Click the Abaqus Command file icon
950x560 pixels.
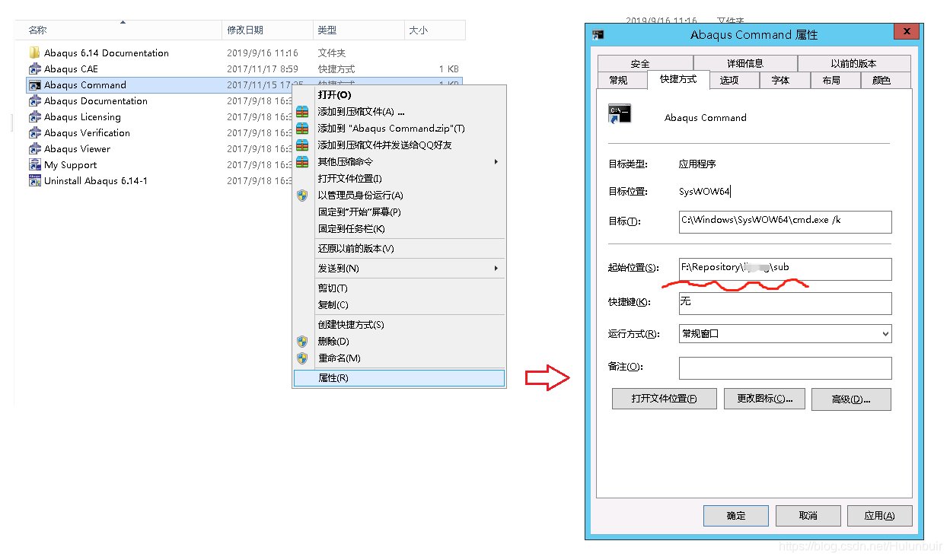click(x=34, y=84)
